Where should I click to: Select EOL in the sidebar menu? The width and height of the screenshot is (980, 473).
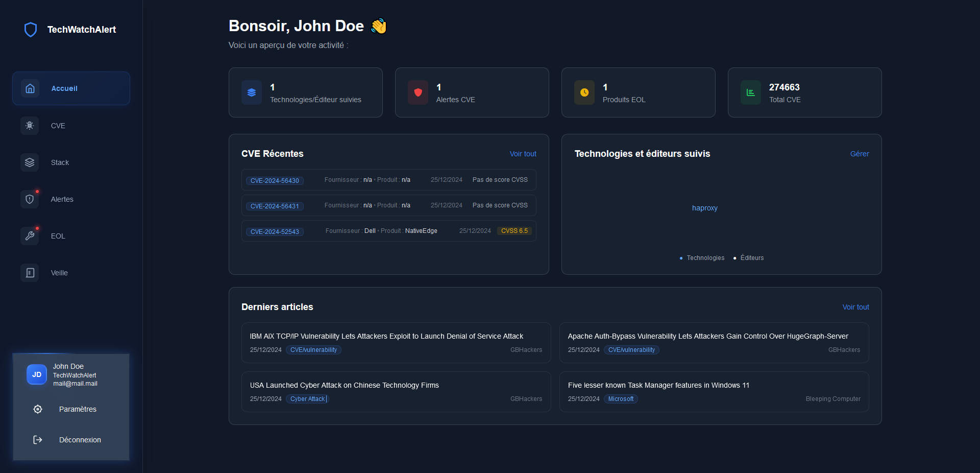tap(71, 236)
